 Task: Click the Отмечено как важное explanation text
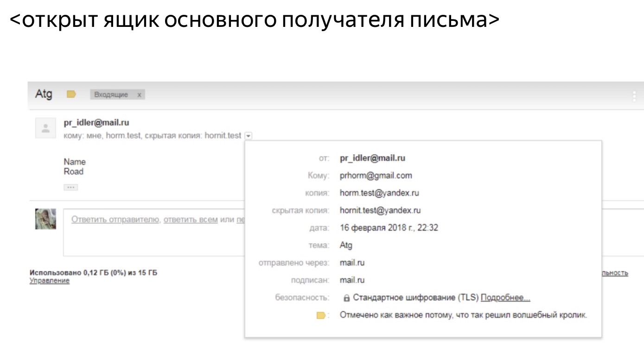464,315
